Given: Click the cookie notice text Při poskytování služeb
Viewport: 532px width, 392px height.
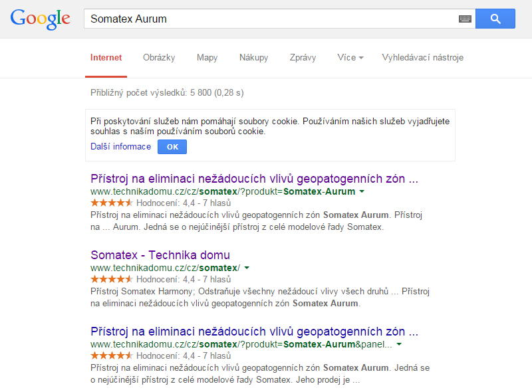Looking at the screenshot, I should (270, 126).
